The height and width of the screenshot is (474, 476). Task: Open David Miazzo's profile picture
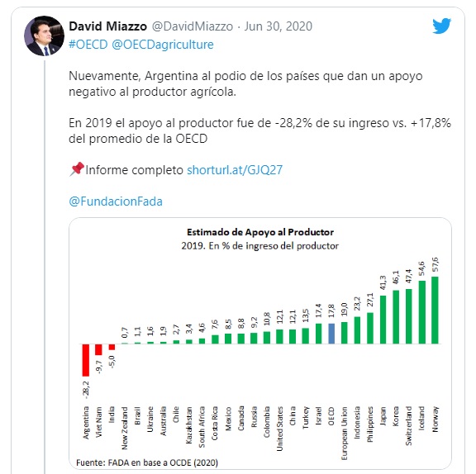click(44, 36)
